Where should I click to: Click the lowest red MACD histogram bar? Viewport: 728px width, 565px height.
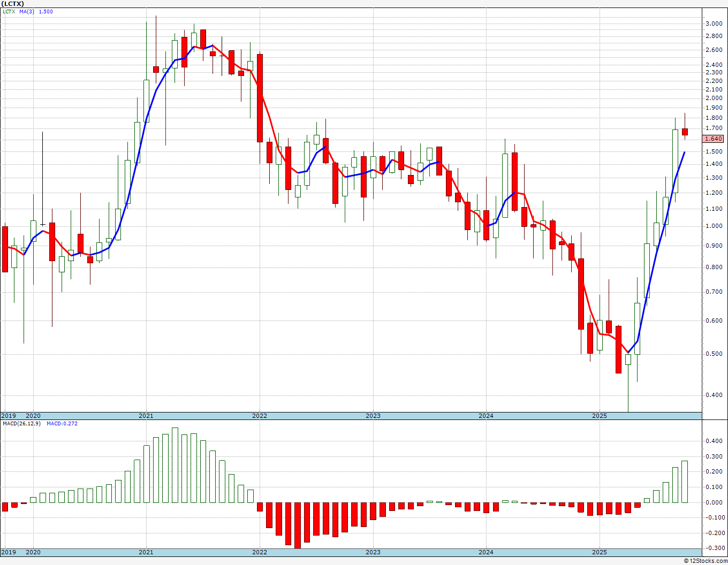pyautogui.click(x=297, y=525)
